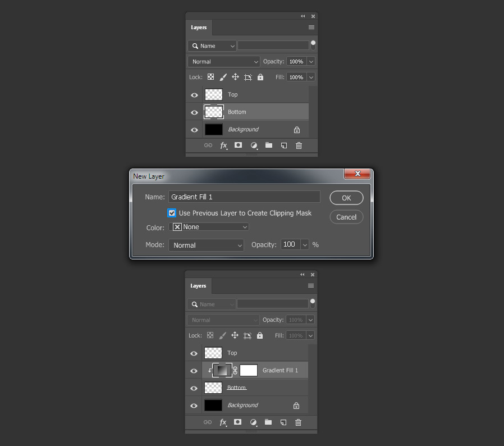
Task: Open Opacity arrow in bottom Layers panel
Action: [310, 320]
